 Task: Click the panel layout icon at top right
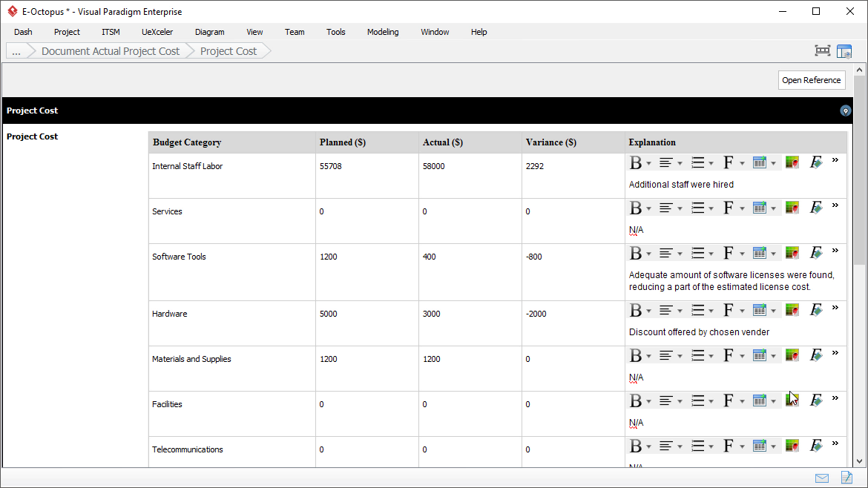coord(844,51)
